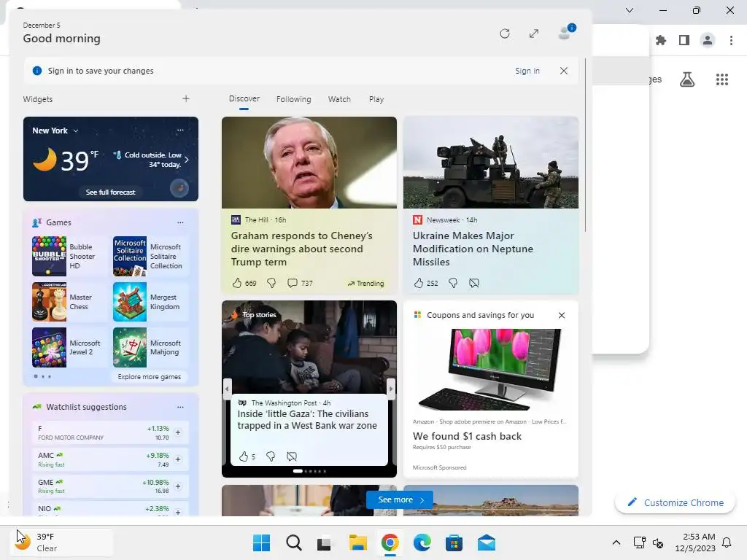Go to the Play tab
747x560 pixels.
[x=376, y=99]
